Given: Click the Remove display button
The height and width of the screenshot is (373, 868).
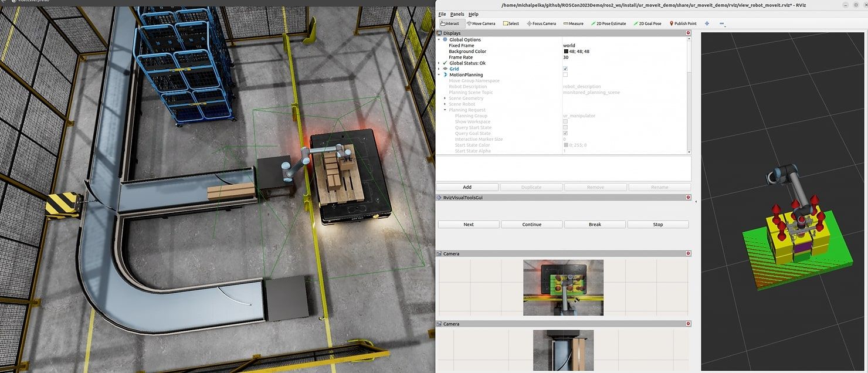Looking at the screenshot, I should pyautogui.click(x=595, y=187).
